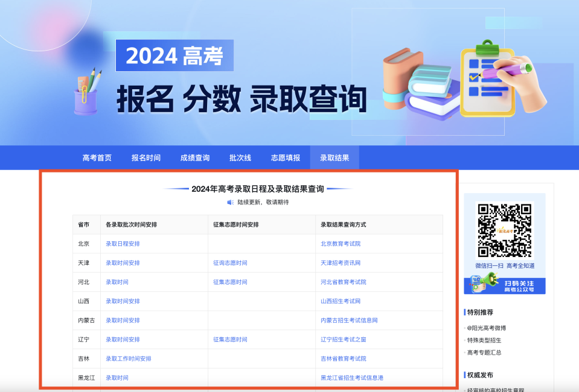Viewport: 579px width, 392px height.
Task: Select the 成绩查询 tab
Action: tap(196, 157)
